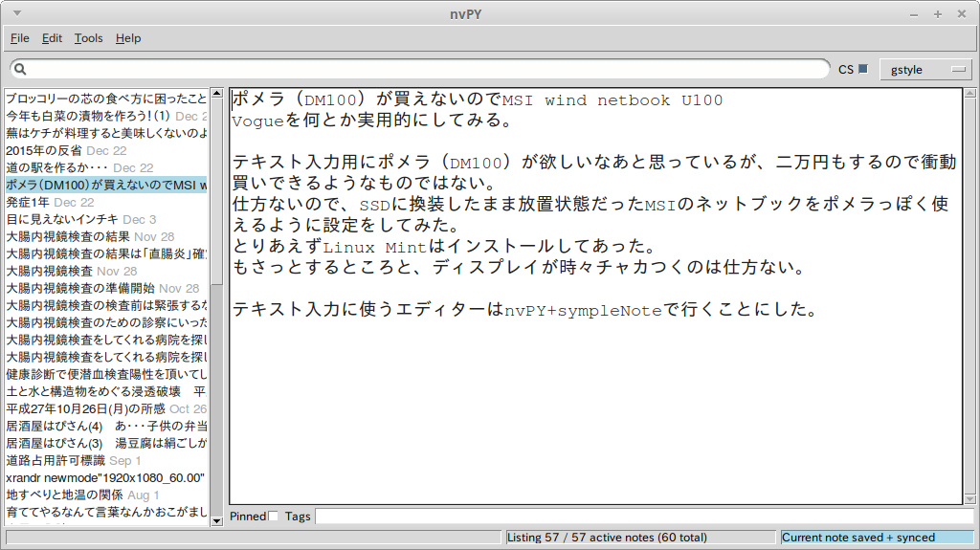Open the File menu
The width and height of the screenshot is (980, 550).
click(19, 38)
